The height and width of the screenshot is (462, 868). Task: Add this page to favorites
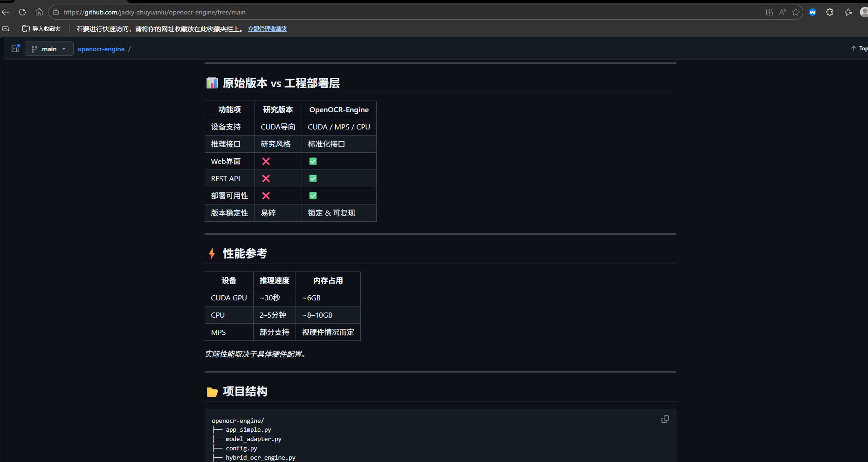click(x=796, y=12)
